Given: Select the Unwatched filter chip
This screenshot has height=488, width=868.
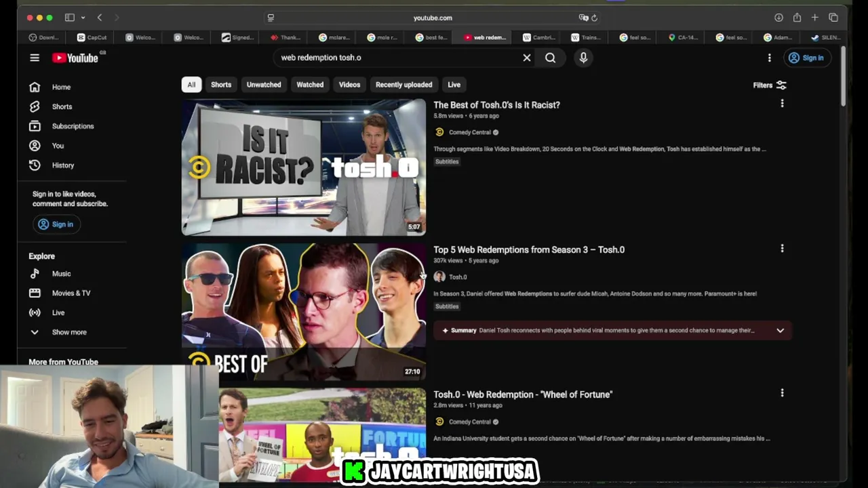Looking at the screenshot, I should coord(264,85).
